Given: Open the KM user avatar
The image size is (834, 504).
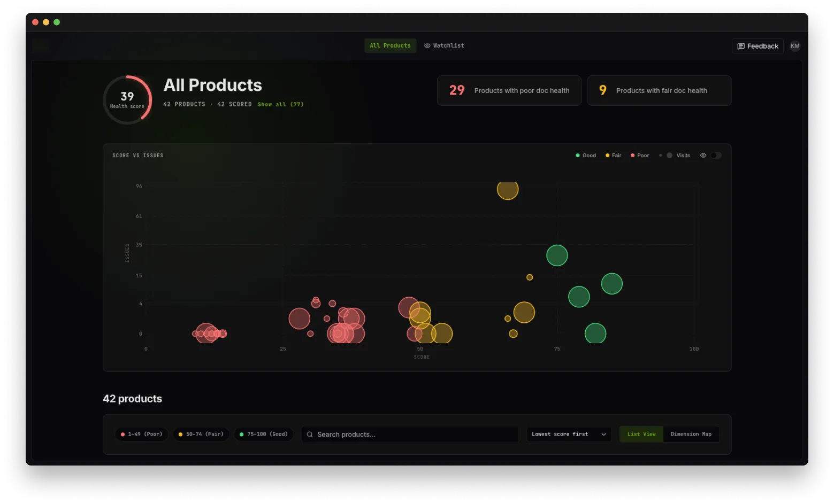Looking at the screenshot, I should [795, 46].
